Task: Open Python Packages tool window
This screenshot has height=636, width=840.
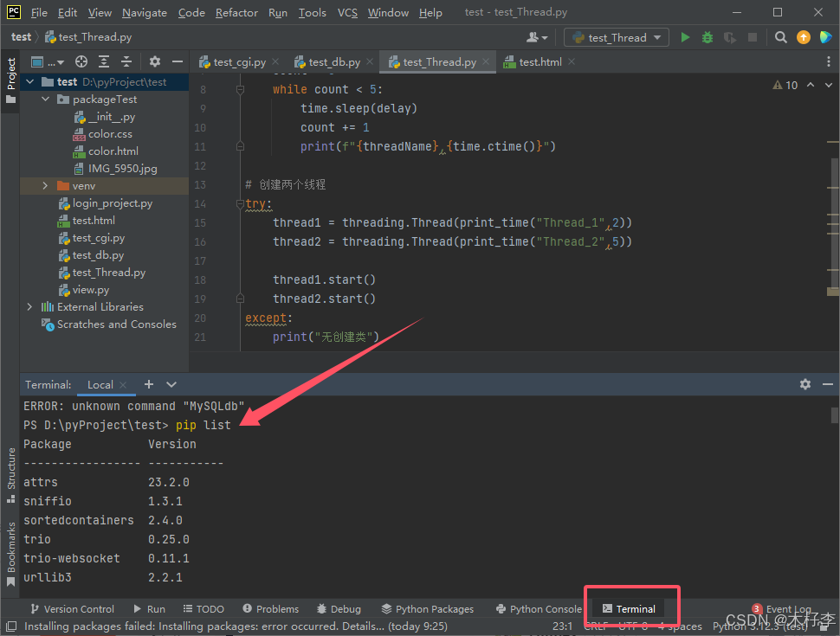Action: 428,609
